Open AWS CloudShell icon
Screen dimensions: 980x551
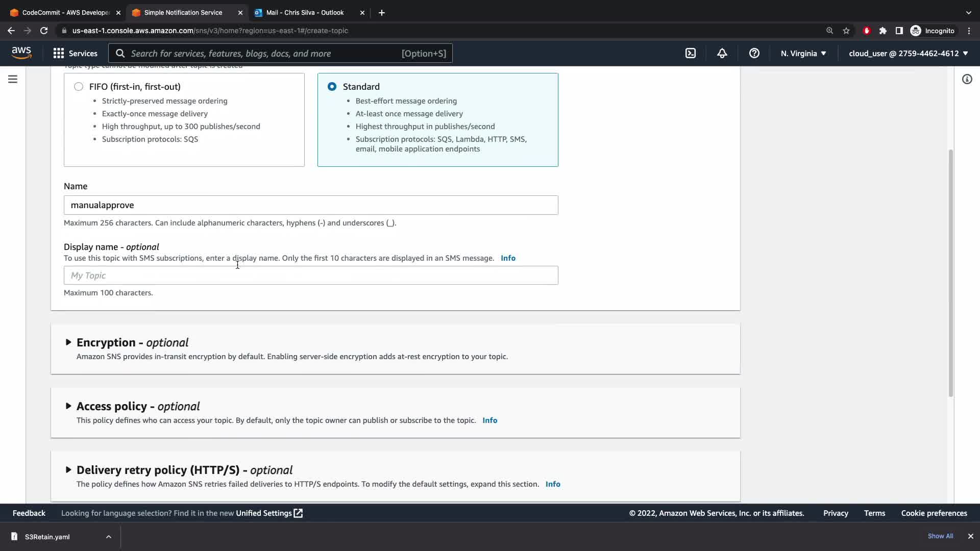[690, 53]
